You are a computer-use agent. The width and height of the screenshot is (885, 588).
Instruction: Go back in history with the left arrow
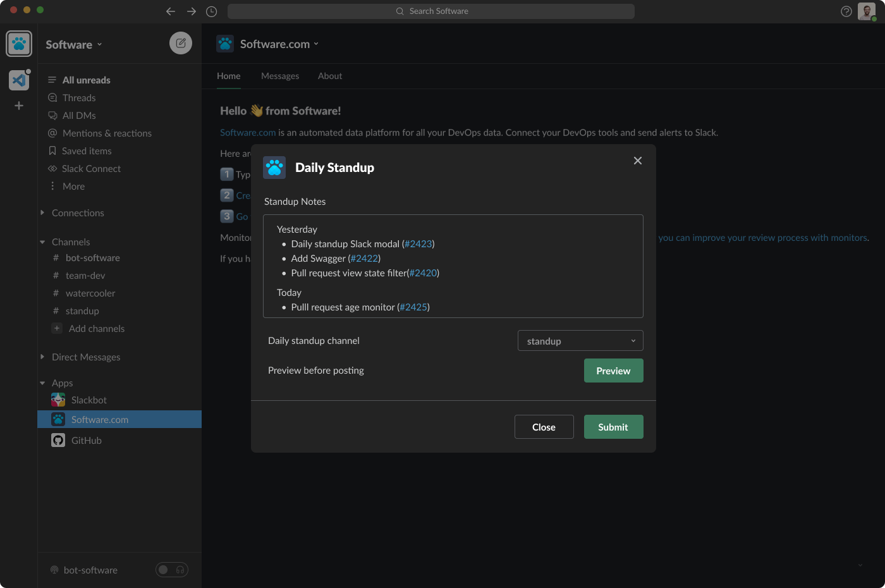pos(171,11)
